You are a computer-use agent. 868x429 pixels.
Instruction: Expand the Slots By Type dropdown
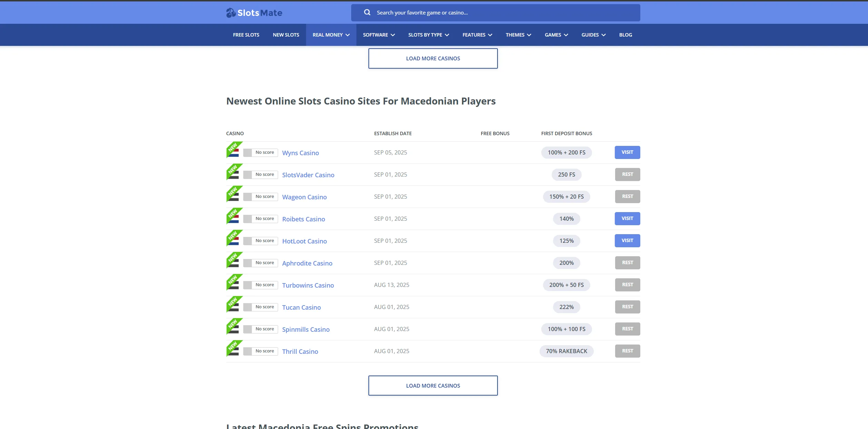tap(428, 35)
